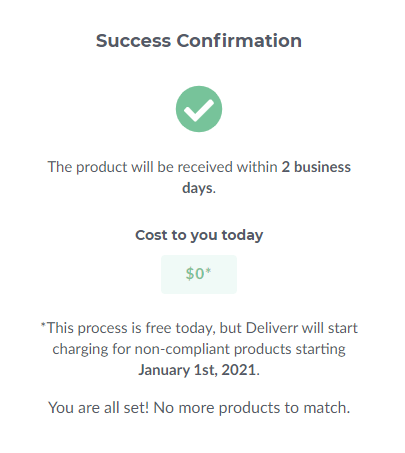Select the No more products to match sentence

(252, 407)
